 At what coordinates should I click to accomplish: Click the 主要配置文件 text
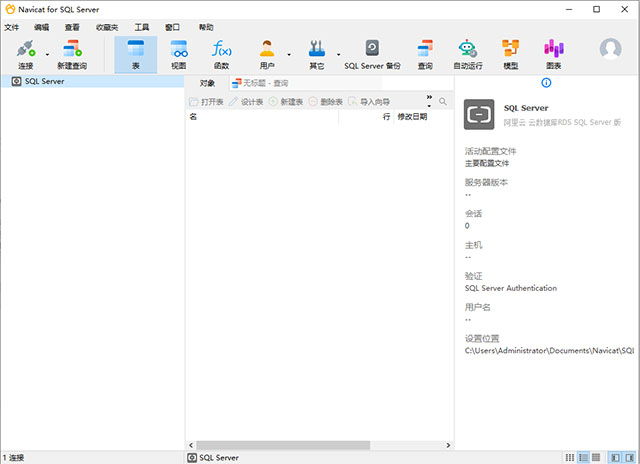487,163
